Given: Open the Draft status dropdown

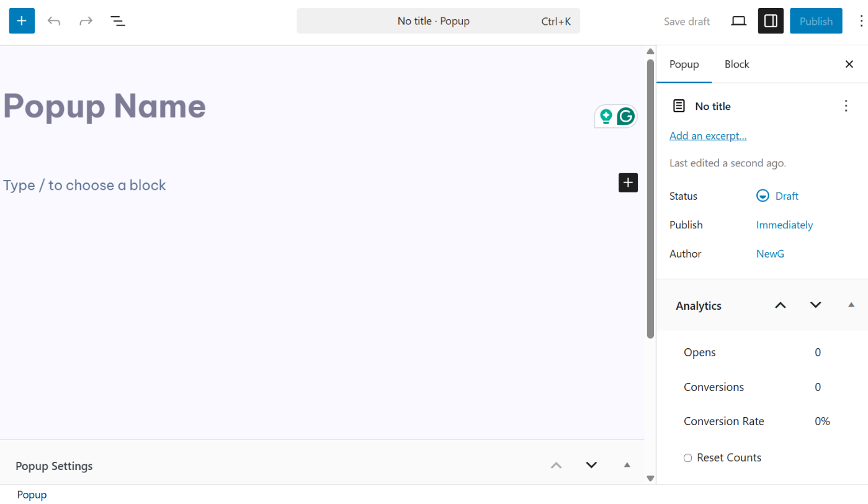Looking at the screenshot, I should click(777, 196).
